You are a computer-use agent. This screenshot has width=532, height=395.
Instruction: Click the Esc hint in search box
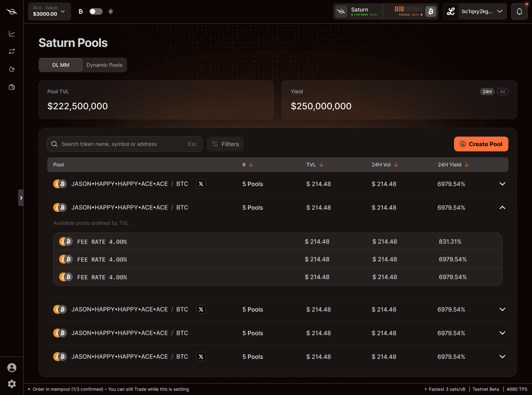click(x=192, y=144)
